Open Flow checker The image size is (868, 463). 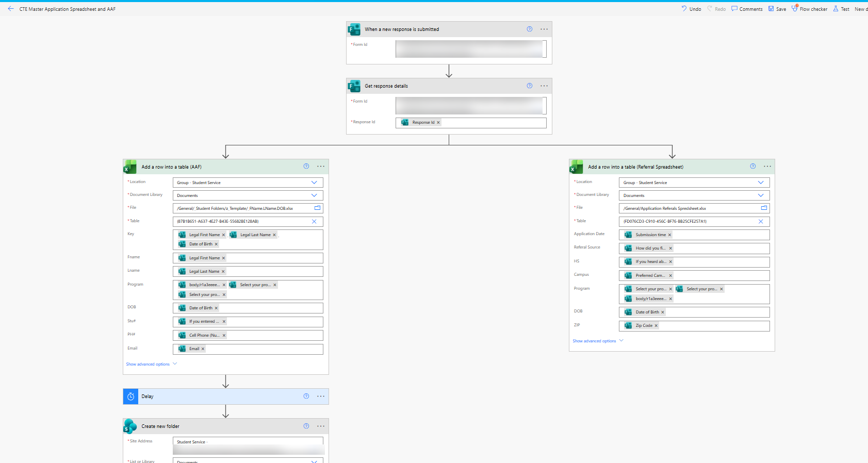point(809,9)
